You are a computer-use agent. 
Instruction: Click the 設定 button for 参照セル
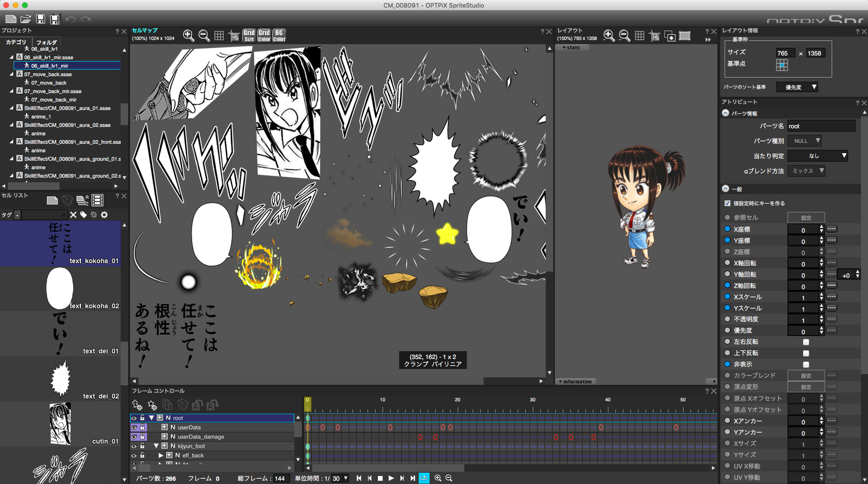[x=806, y=217]
